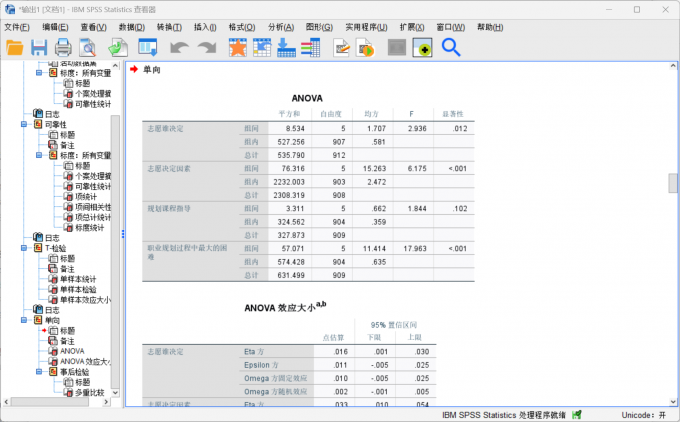The width and height of the screenshot is (680, 422).
Task: Select 单样本检验 in the outline tree
Action: (78, 289)
